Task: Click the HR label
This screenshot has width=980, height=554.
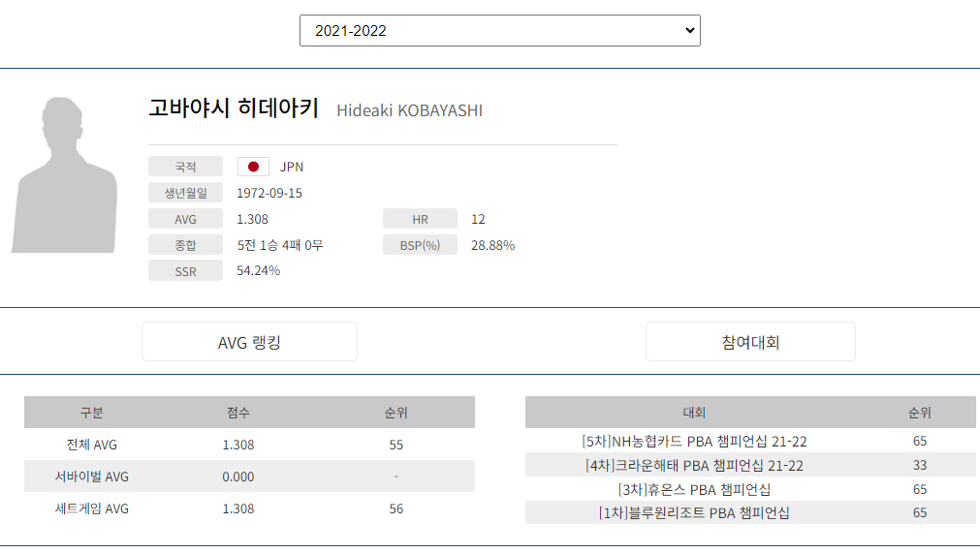Action: [x=420, y=219]
